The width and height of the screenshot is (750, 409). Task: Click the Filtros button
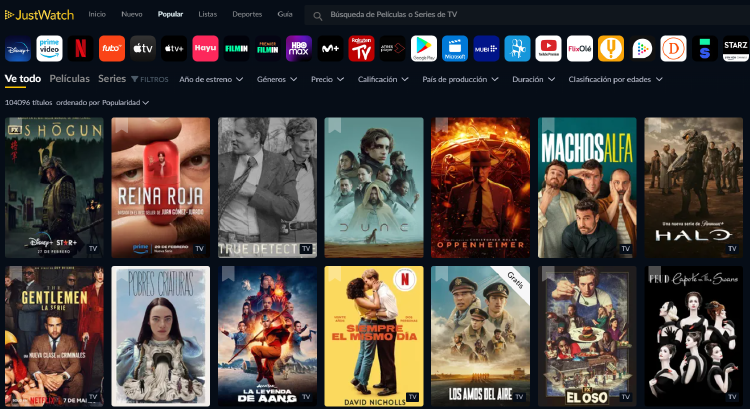tap(149, 79)
